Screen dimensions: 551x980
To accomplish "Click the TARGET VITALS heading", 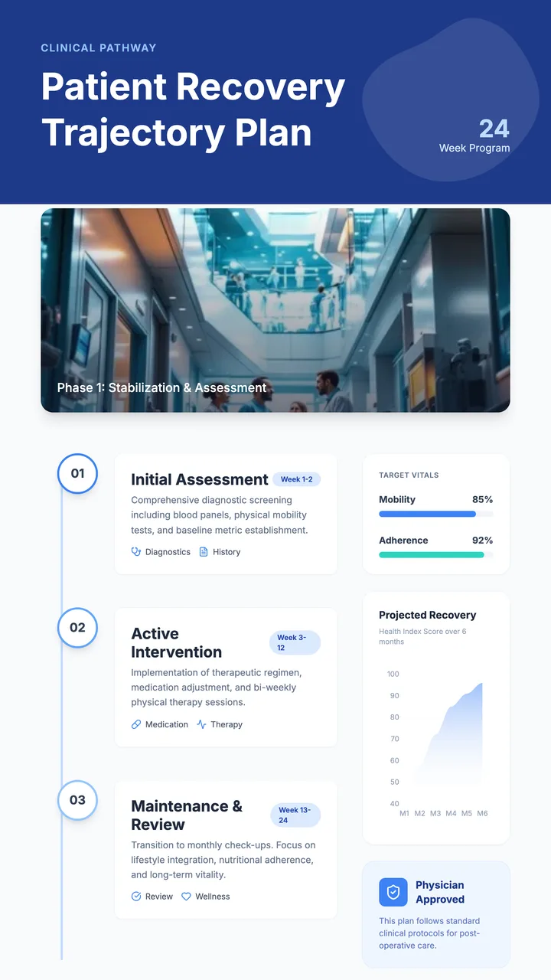I will [409, 475].
